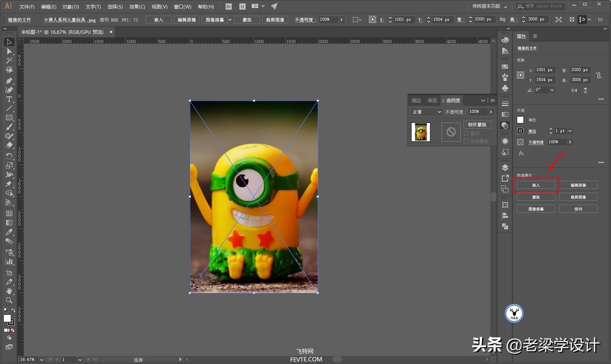Enable the 反相蒙版 invert mask checkbox
This screenshot has height=364, width=611.
coord(466,141)
